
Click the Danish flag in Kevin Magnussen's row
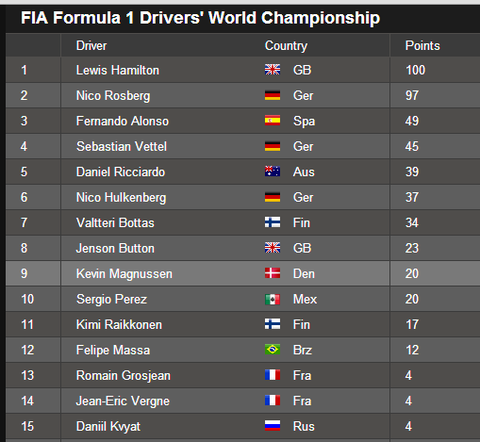[x=272, y=273]
